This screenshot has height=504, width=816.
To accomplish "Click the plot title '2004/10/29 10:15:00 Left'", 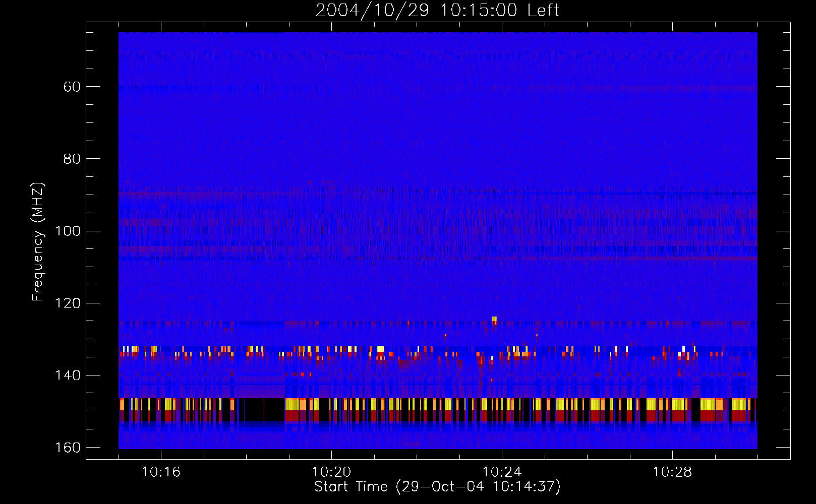I will point(437,10).
